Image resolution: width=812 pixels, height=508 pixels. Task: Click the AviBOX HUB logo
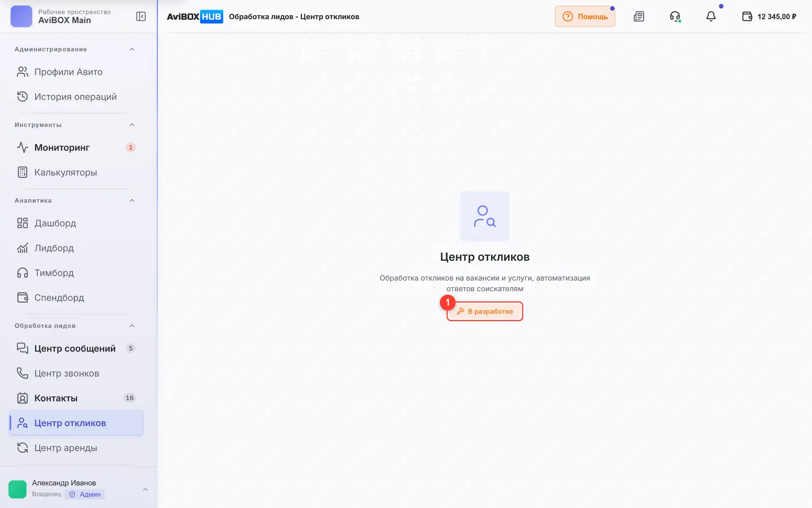click(195, 16)
